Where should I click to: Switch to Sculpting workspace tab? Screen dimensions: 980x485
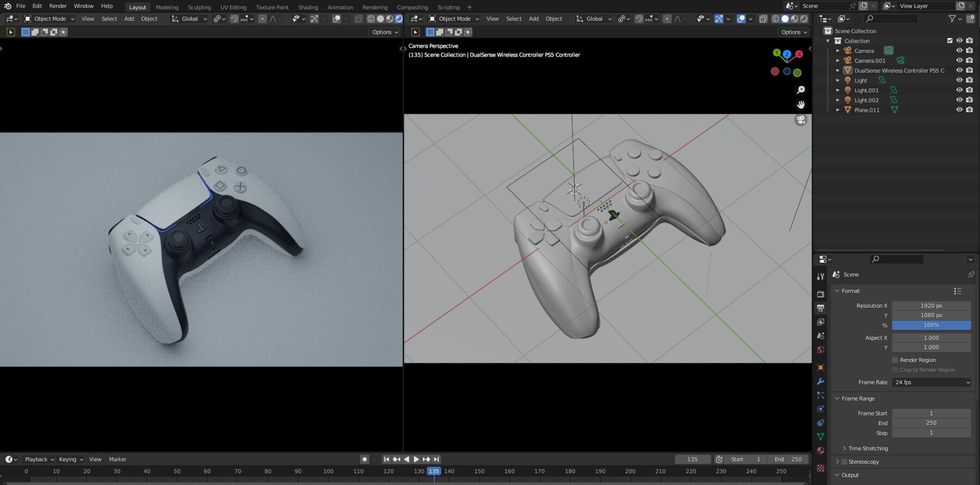point(199,7)
